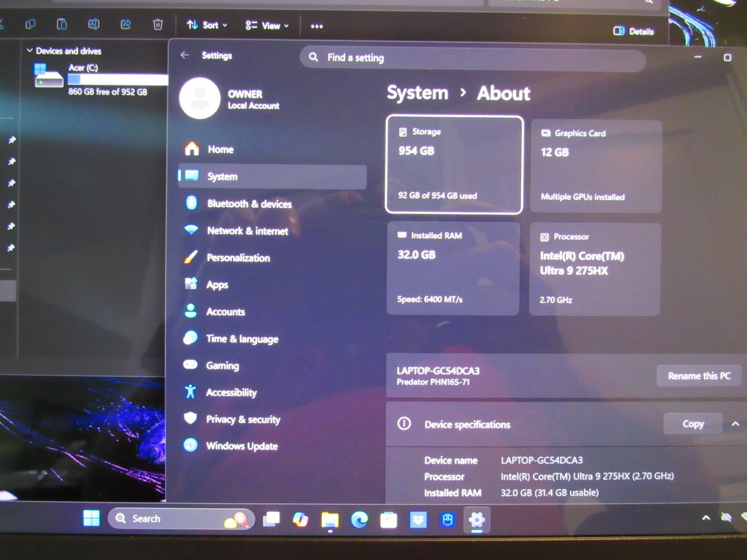Screen dimensions: 747x560
Task: Collapse the Devices and drives group
Action: click(x=30, y=50)
